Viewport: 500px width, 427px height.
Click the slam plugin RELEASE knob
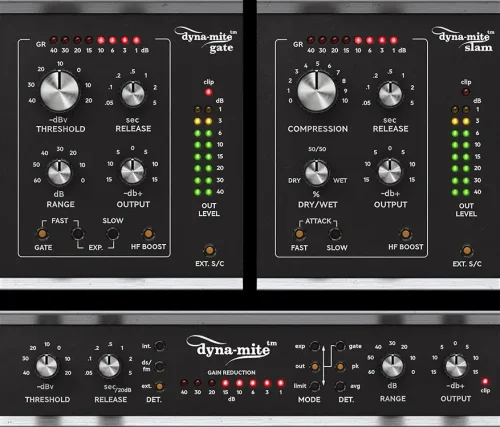390,94
